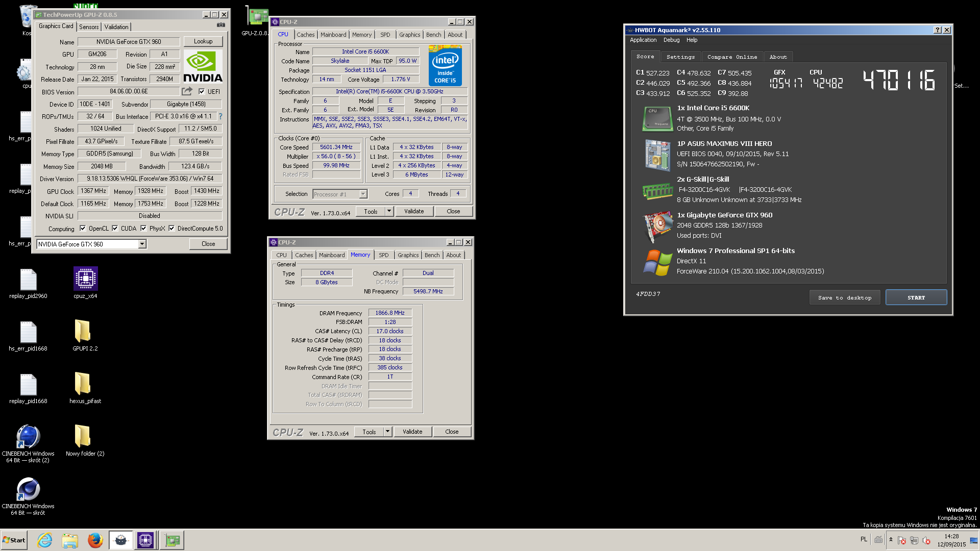The width and height of the screenshot is (980, 551).
Task: Open the GPU selection dropdown in GPU-Z
Action: click(x=142, y=244)
